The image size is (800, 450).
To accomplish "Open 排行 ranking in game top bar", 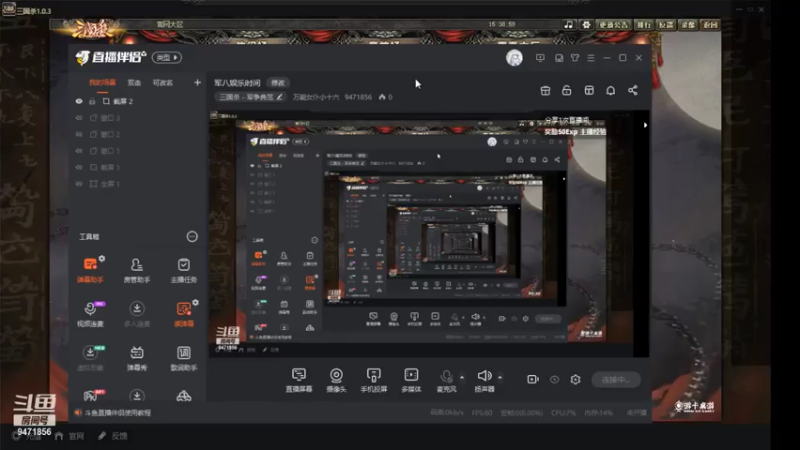I will pyautogui.click(x=644, y=24).
